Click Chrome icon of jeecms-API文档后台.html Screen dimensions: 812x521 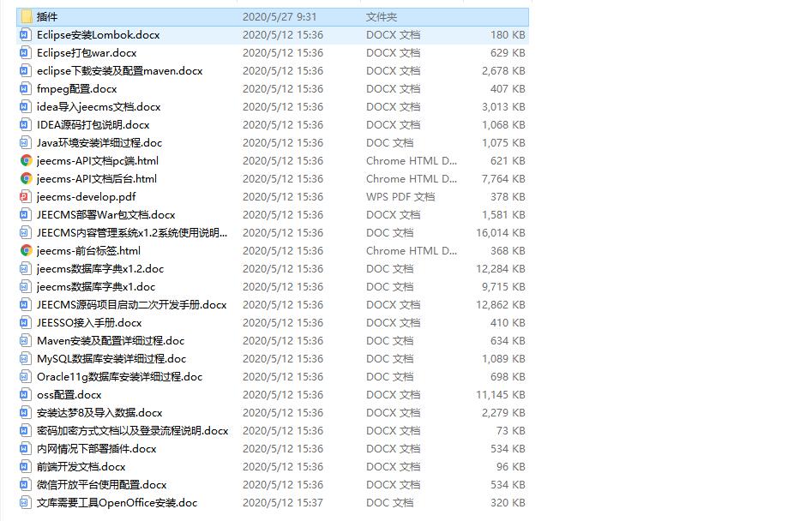pyautogui.click(x=26, y=179)
